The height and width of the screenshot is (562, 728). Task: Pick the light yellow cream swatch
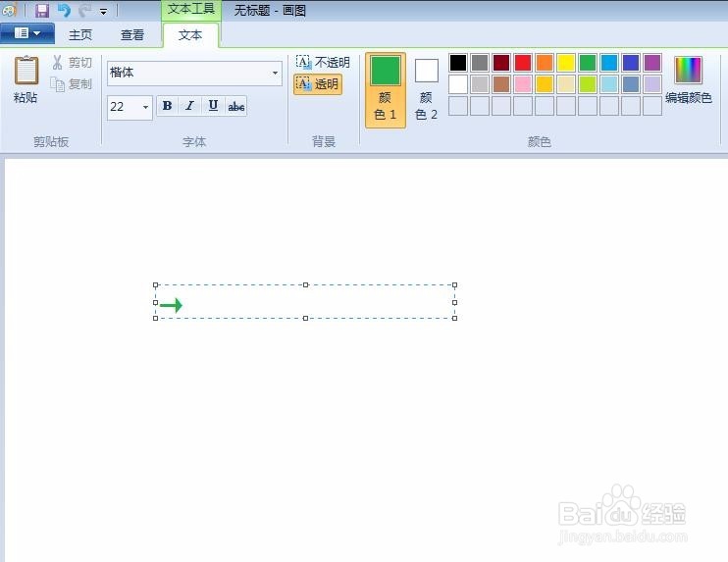[566, 84]
